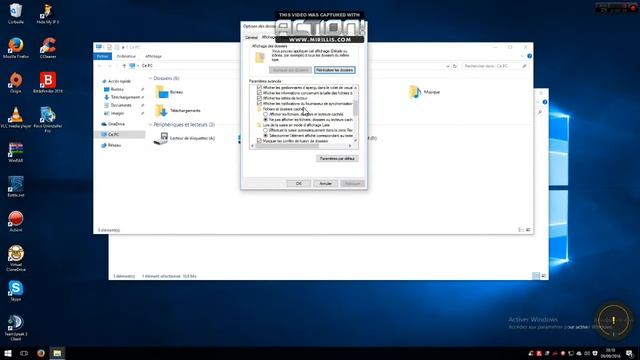640x360 pixels.
Task: Open the Fichier tab in Explorer
Action: point(102,56)
